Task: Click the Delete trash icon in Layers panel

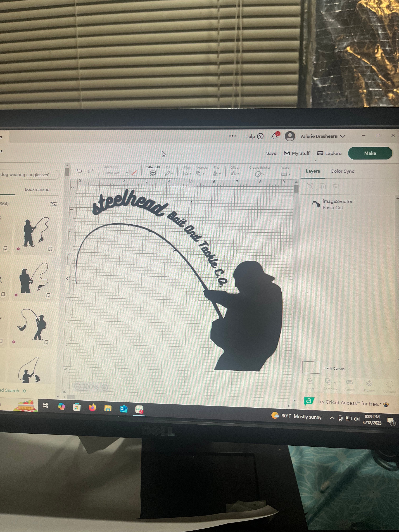Action: (336, 186)
